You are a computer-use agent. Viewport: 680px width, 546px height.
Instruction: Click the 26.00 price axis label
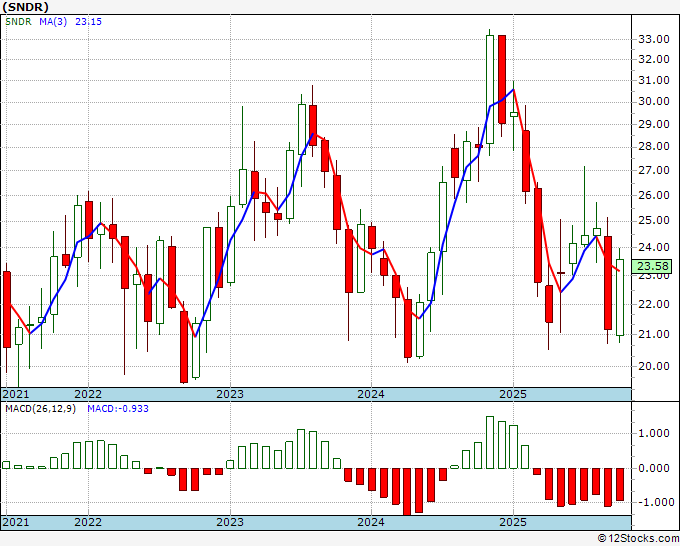coord(654,195)
